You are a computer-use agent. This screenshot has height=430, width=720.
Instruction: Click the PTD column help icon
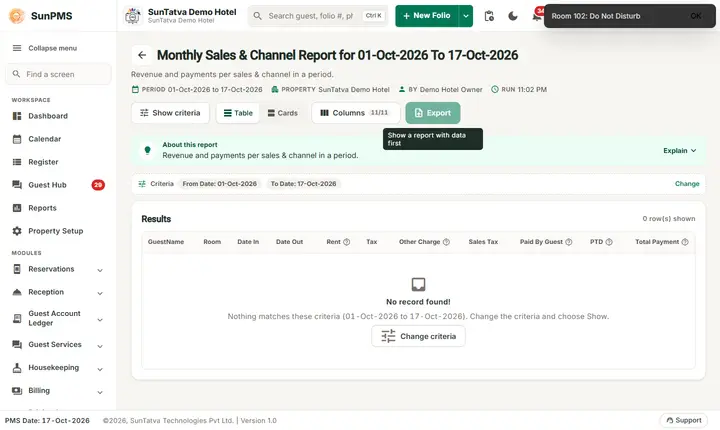609,242
